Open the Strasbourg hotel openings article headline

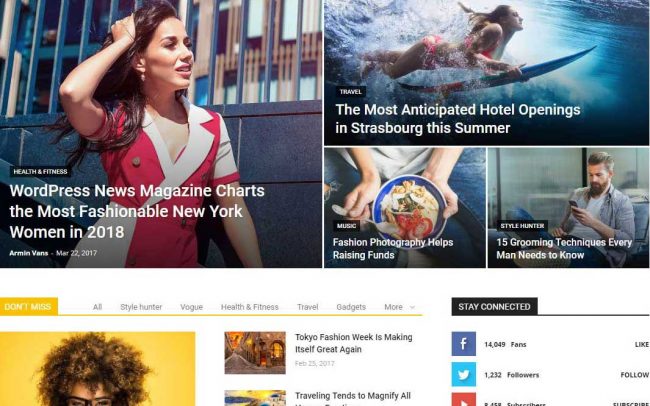click(x=458, y=119)
